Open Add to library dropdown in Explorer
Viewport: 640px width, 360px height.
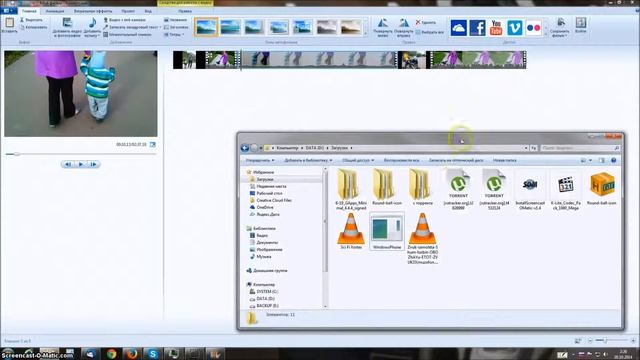click(308, 160)
